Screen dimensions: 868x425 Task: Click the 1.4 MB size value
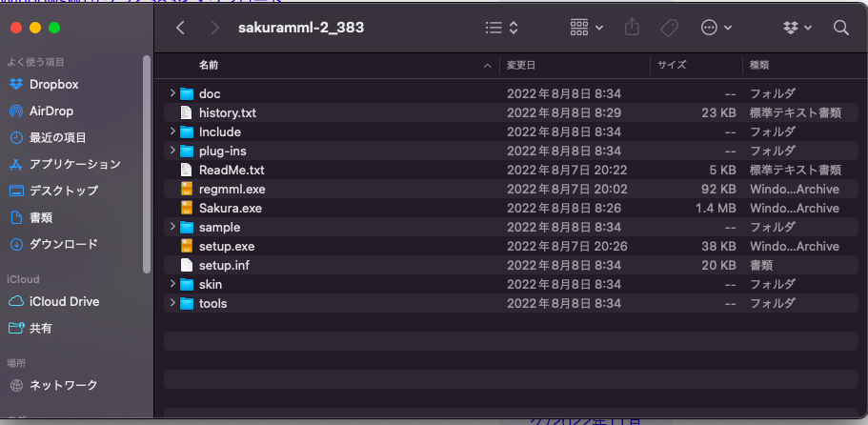716,208
